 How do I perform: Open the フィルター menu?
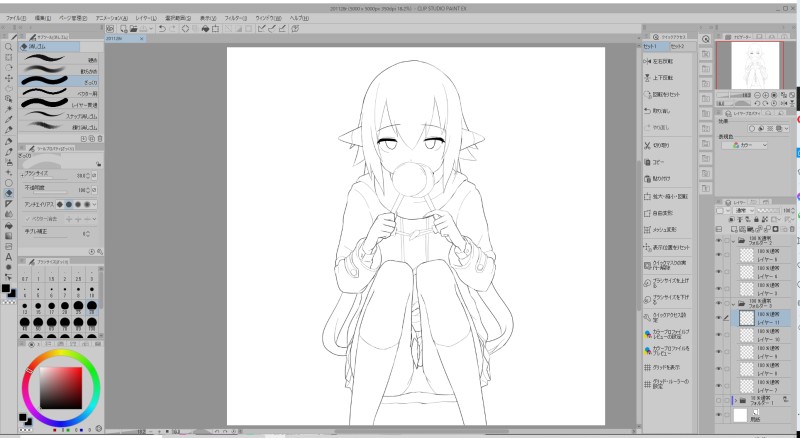236,18
